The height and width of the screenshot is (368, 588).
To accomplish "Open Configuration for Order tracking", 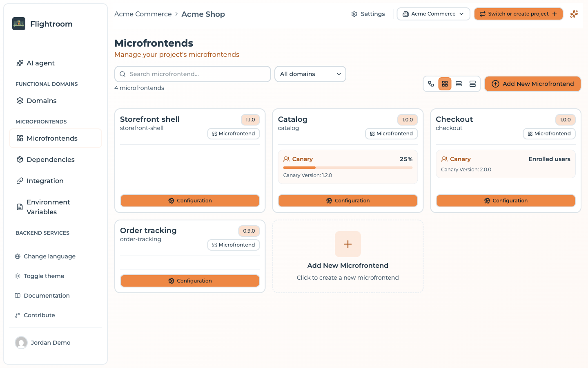I will (190, 281).
